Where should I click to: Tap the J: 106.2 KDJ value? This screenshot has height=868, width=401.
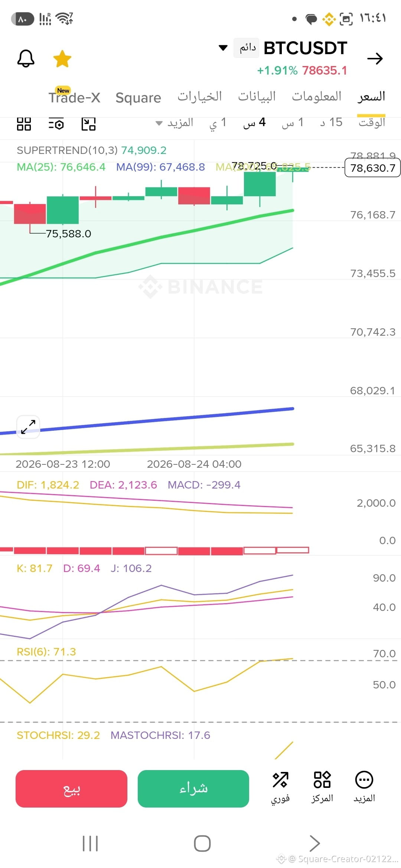point(131,568)
